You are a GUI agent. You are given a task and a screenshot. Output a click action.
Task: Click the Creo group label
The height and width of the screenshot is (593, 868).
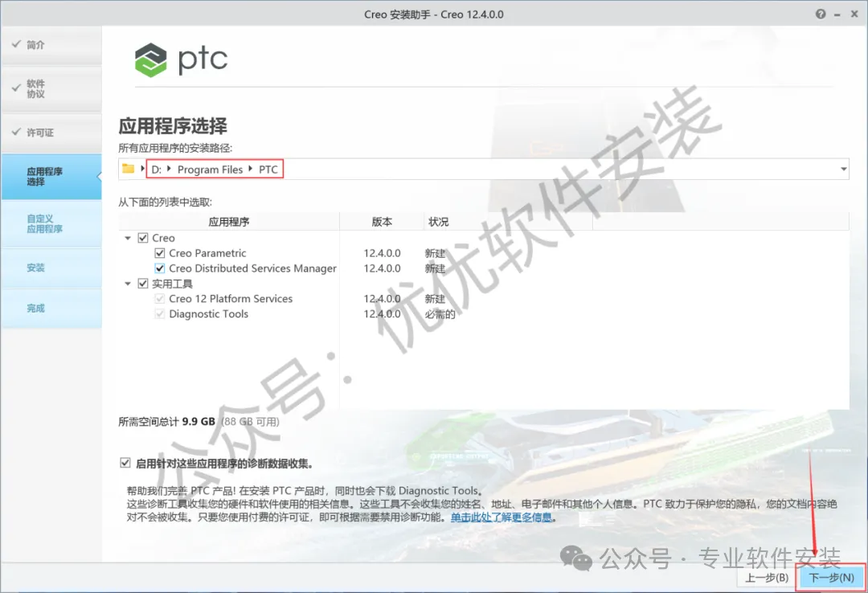(x=163, y=238)
